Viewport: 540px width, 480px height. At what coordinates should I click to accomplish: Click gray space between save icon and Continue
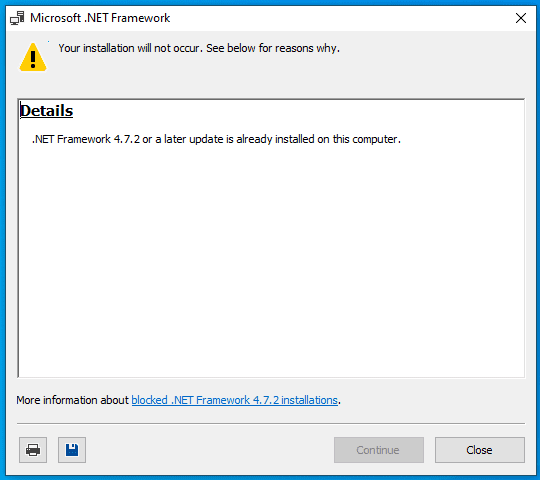click(210, 450)
